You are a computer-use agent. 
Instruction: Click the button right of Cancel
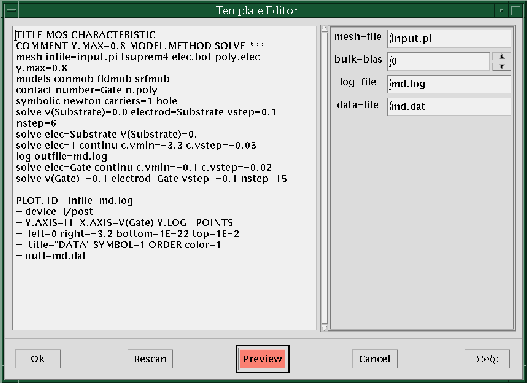click(x=487, y=359)
